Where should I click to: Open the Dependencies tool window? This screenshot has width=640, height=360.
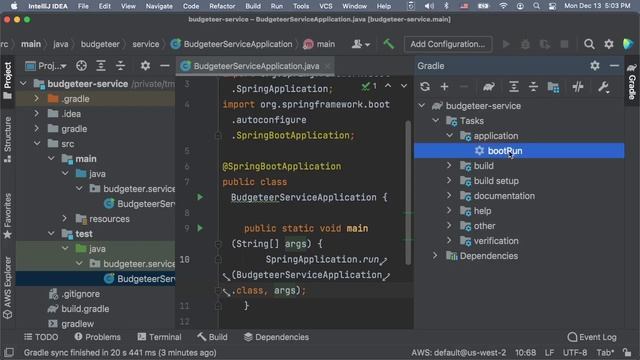click(x=276, y=337)
